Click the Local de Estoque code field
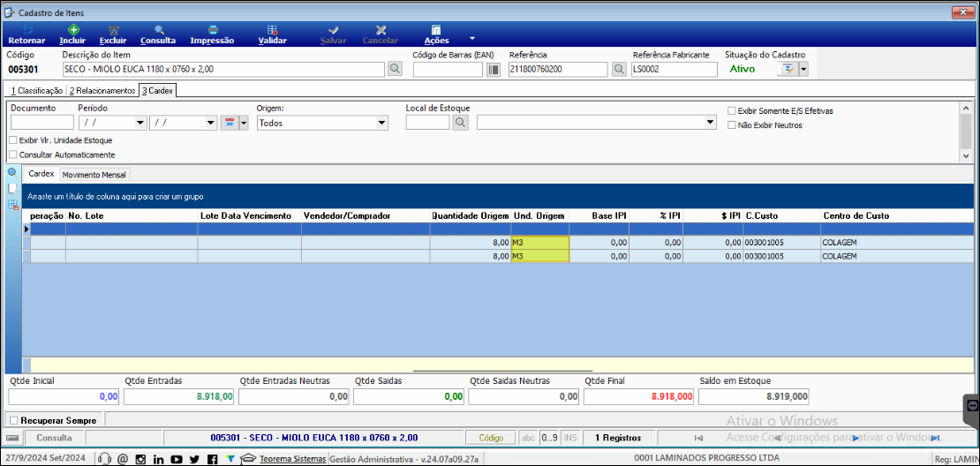This screenshot has width=980, height=466. pyautogui.click(x=427, y=123)
